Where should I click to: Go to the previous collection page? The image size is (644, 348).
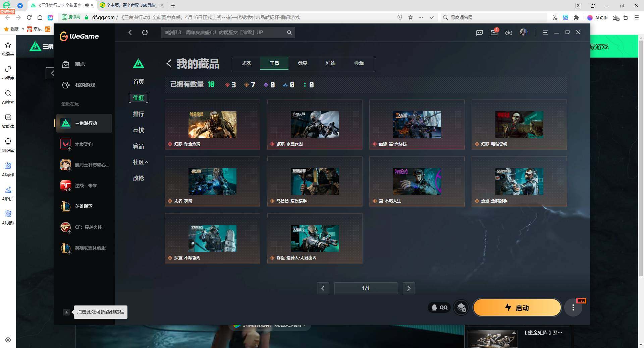[x=323, y=288]
